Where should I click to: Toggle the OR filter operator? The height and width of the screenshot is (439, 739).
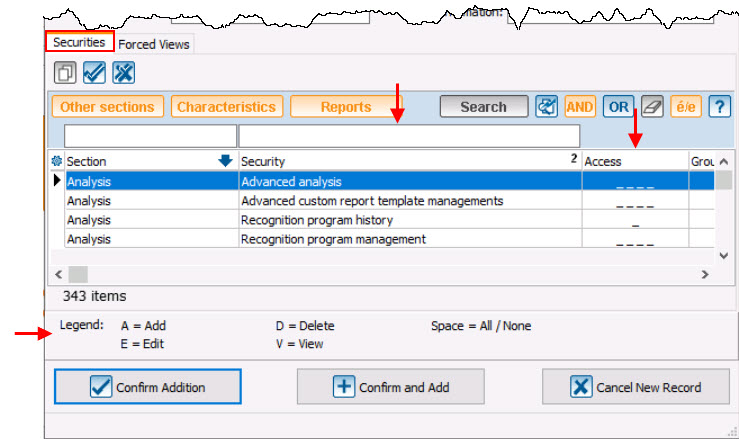pyautogui.click(x=618, y=107)
